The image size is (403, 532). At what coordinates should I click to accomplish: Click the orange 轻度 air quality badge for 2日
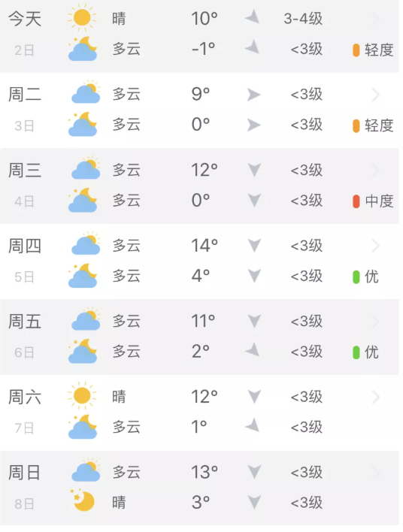tap(373, 50)
